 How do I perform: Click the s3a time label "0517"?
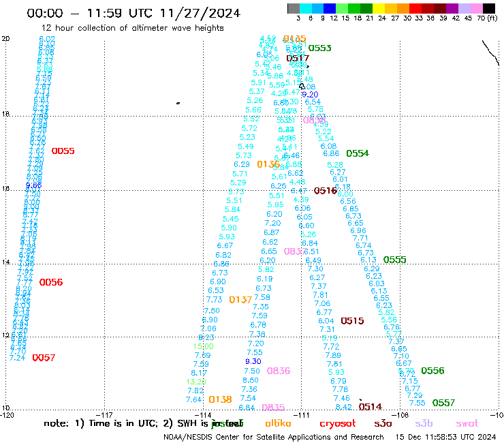[x=298, y=58]
